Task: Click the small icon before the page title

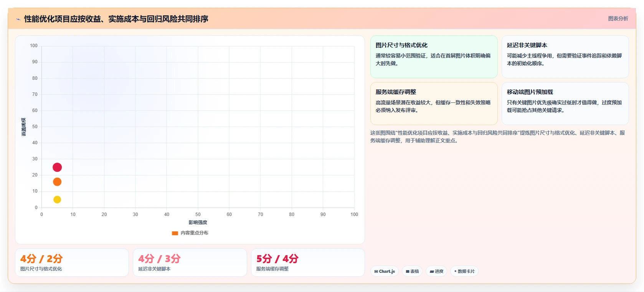Action: [18, 19]
